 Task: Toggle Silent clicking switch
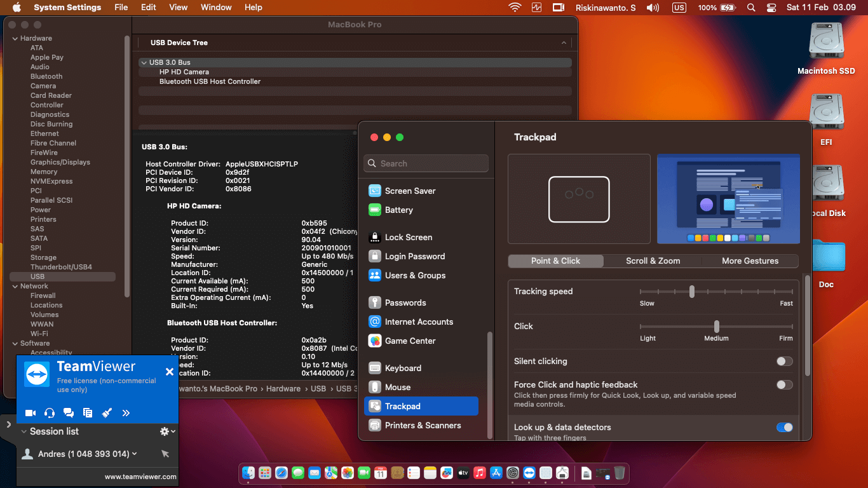coord(785,362)
